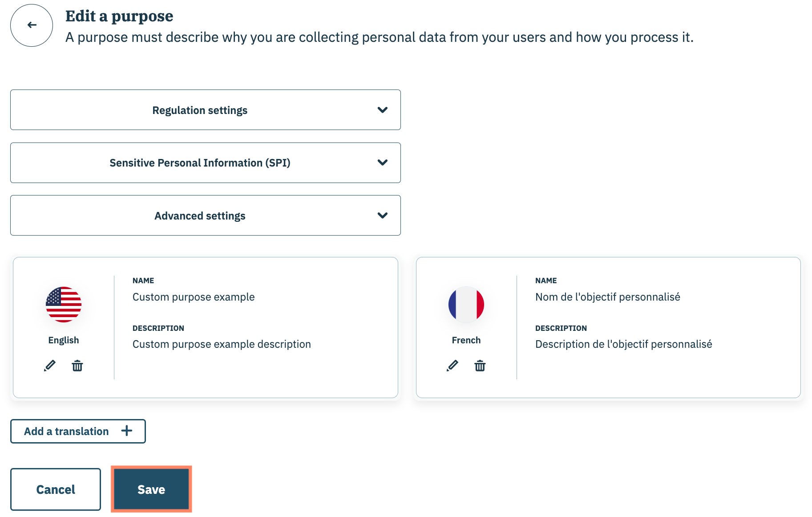Click the back arrow button
This screenshot has width=812, height=517.
click(x=32, y=25)
